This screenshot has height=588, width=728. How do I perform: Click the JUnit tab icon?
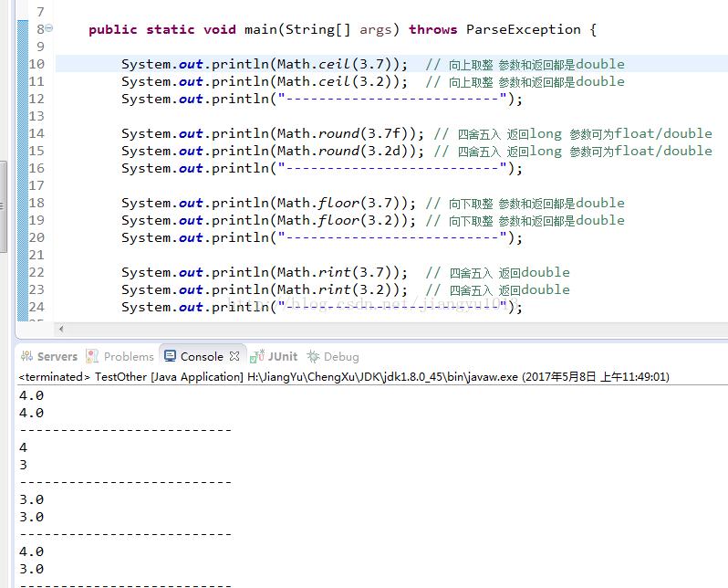[256, 356]
